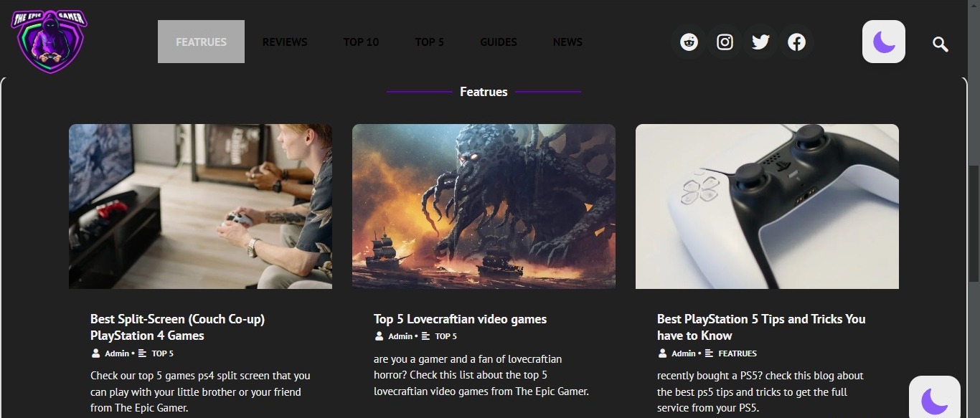
Task: Click the page vertical scrollbar
Action: [x=974, y=208]
